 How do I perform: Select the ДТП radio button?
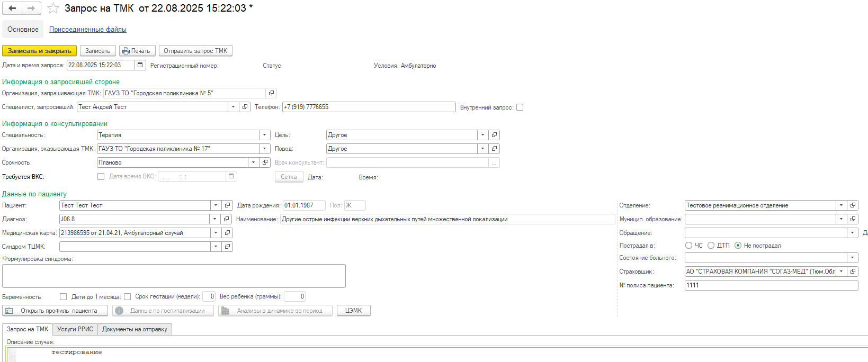pyautogui.click(x=711, y=246)
